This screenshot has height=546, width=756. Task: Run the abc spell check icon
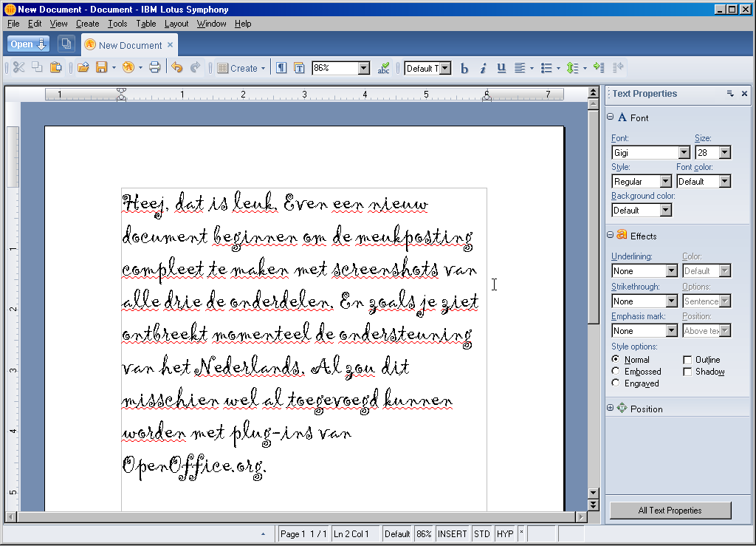[384, 68]
